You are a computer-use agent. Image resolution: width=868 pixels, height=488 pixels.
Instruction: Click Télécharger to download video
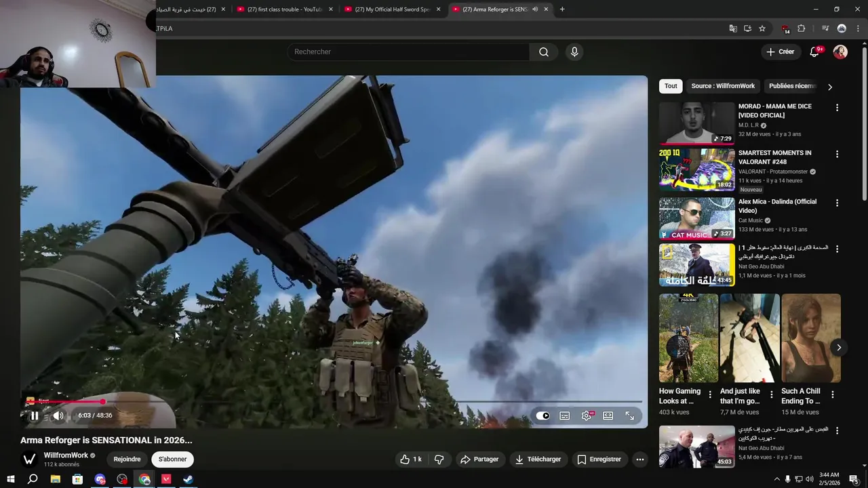tap(538, 459)
